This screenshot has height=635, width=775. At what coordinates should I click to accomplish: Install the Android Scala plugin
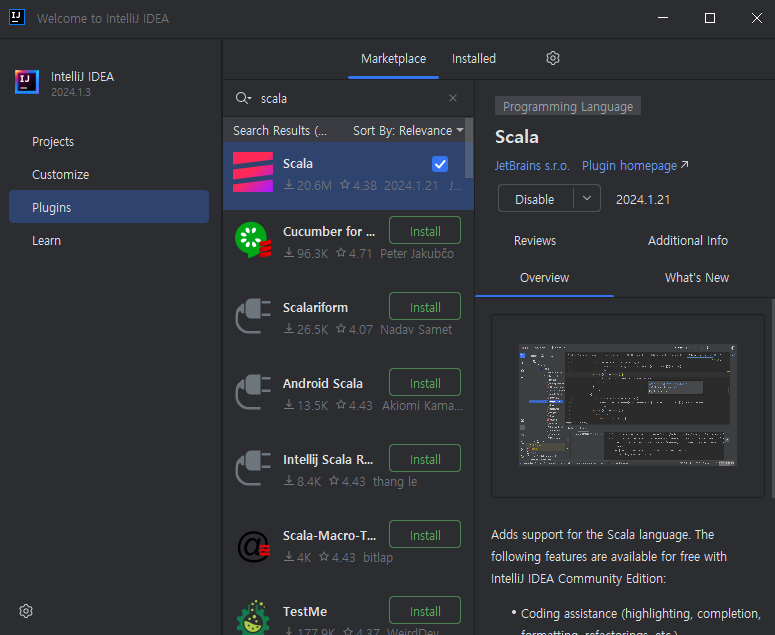point(425,383)
